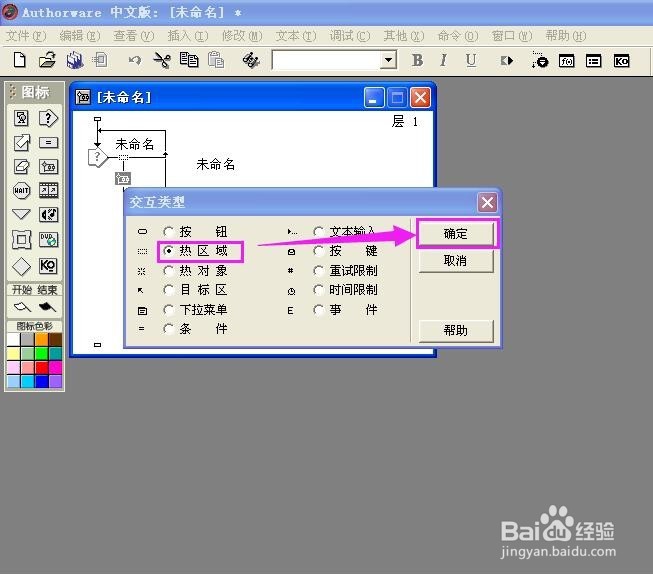The width and height of the screenshot is (653, 575).
Task: Click the Open file toolbar icon
Action: pos(47,61)
